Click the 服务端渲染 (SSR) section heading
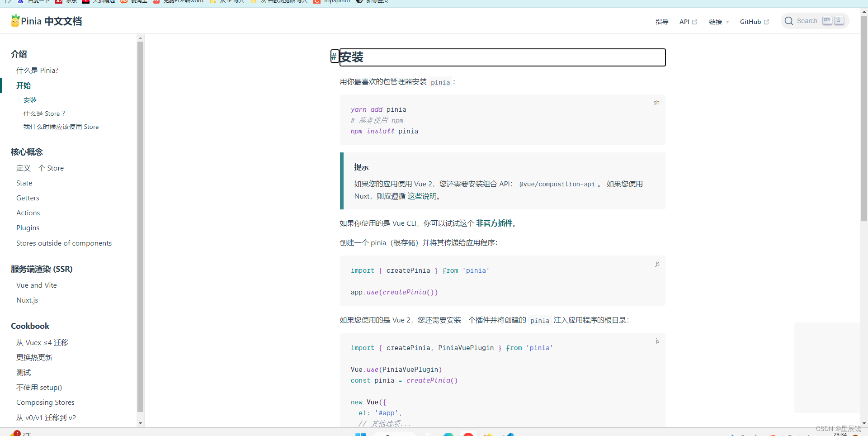 coord(42,269)
